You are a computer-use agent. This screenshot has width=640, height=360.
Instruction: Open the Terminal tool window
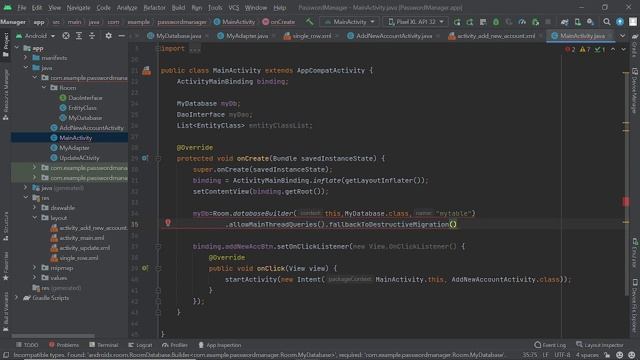pyautogui.click(x=104, y=345)
